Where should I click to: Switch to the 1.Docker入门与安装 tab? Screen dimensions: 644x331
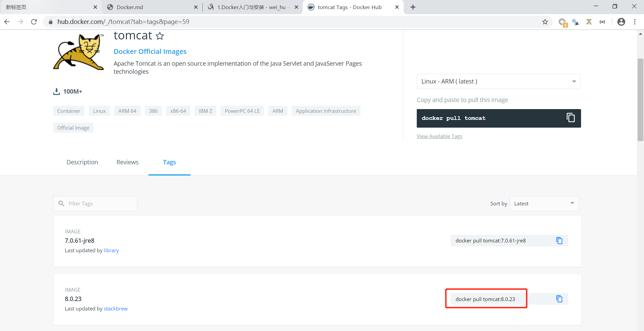(x=253, y=7)
